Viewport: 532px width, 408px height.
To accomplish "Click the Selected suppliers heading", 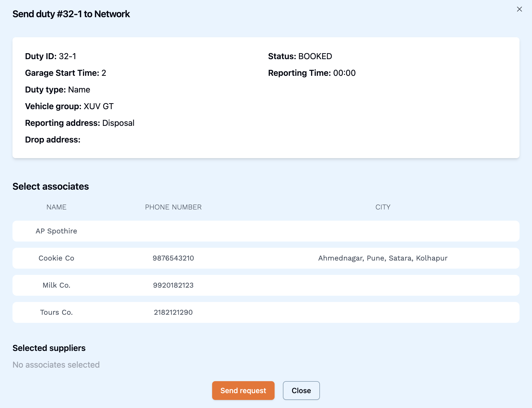I will click(x=49, y=348).
